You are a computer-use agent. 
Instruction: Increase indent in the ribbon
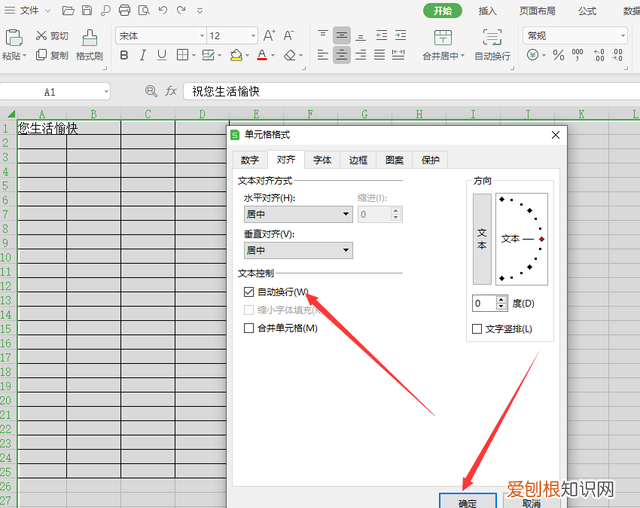400,35
